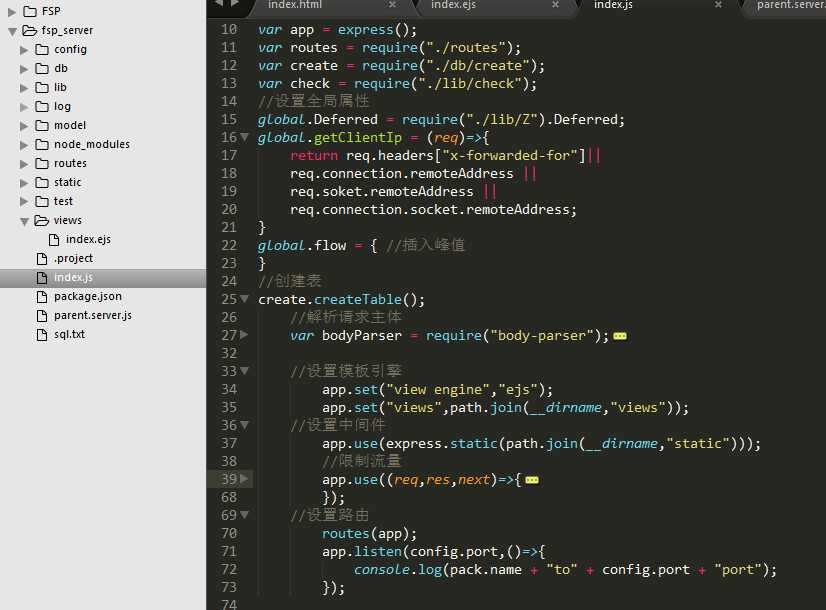This screenshot has height=610, width=826.
Task: Expand the node_modules folder arrow
Action: coord(24,145)
